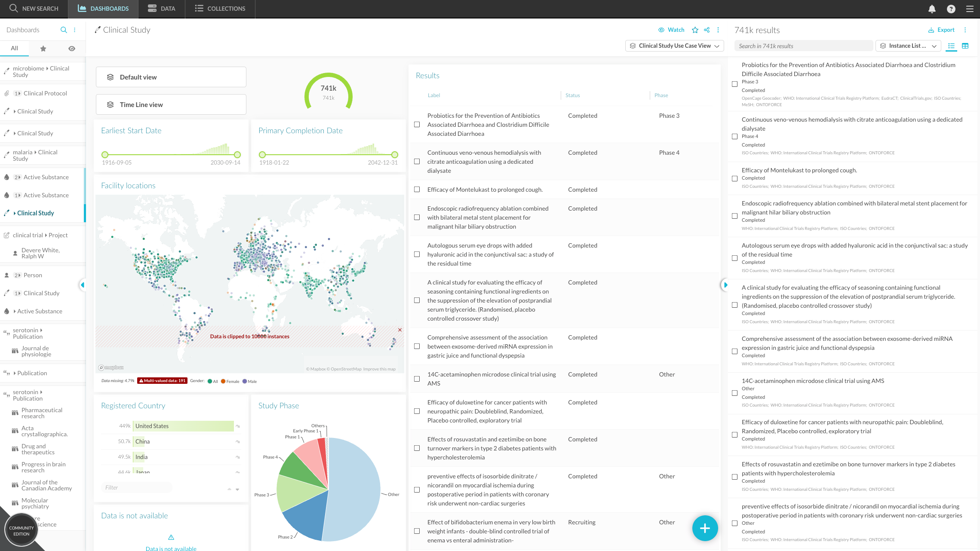
Task: Check the Efficacy of Montelukast row checkbox
Action: (x=417, y=190)
